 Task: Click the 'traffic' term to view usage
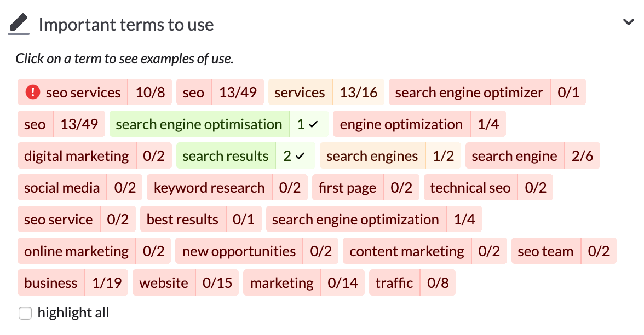click(394, 282)
